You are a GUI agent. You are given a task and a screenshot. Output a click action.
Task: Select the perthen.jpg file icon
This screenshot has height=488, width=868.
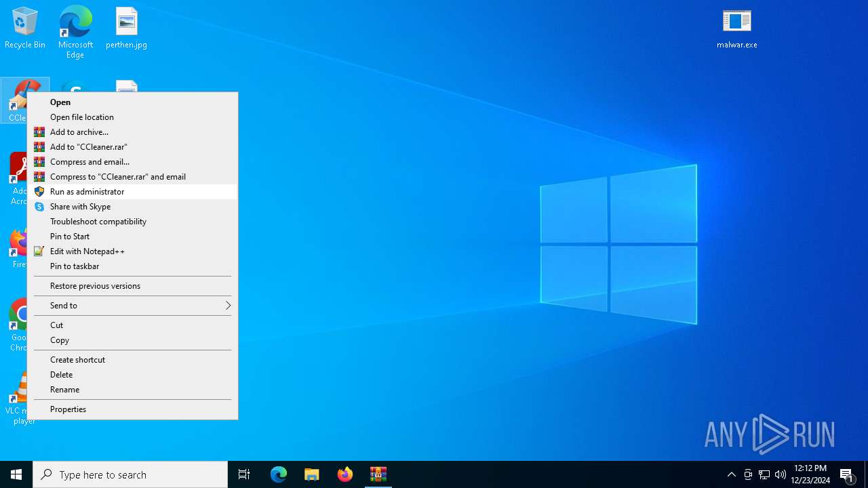point(126,28)
